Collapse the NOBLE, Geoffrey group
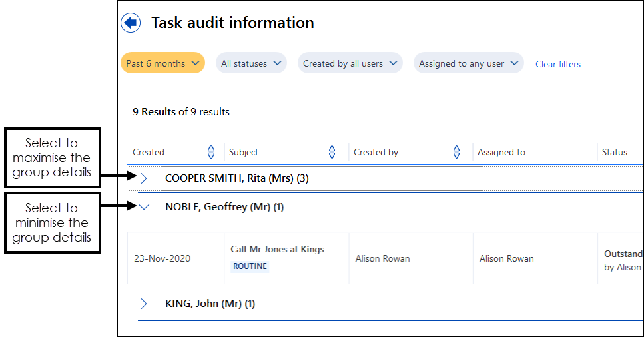The width and height of the screenshot is (644, 337). coord(144,207)
